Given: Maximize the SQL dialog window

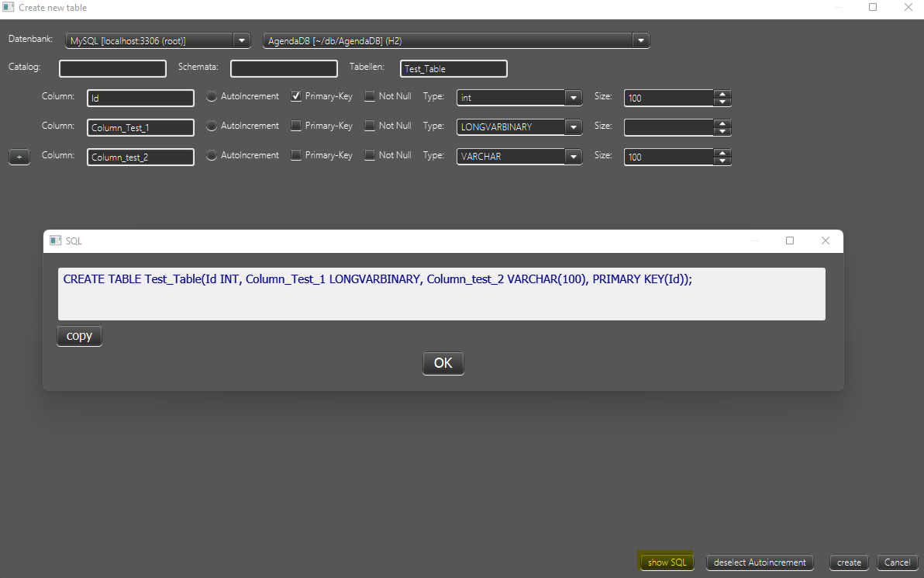Looking at the screenshot, I should [790, 241].
